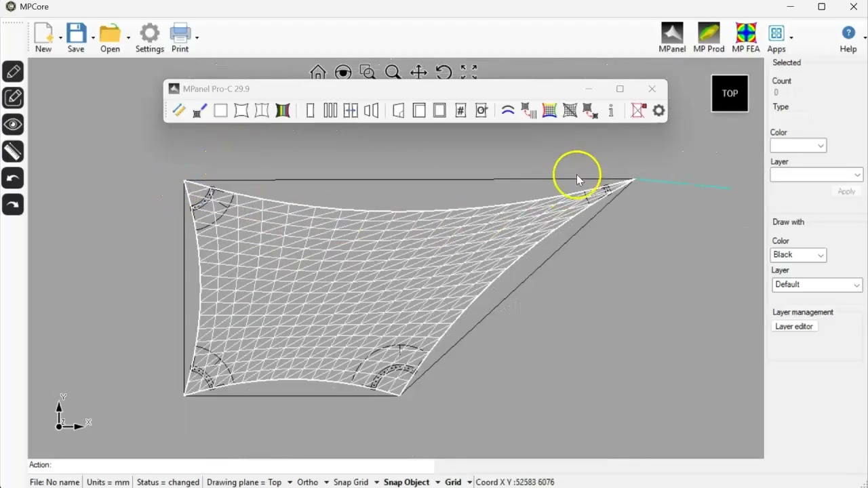
Task: Create a New file
Action: 43,37
